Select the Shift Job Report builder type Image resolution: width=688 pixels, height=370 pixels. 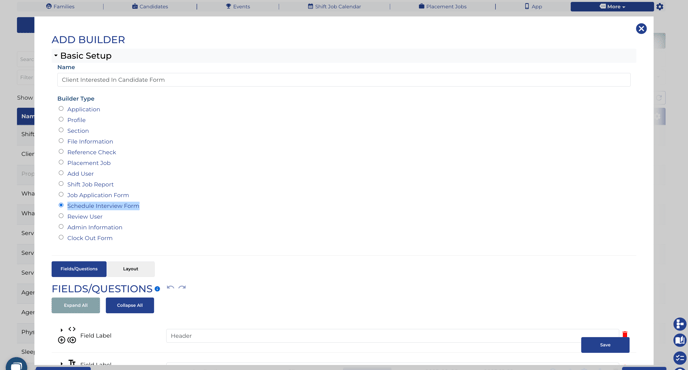[x=61, y=184]
